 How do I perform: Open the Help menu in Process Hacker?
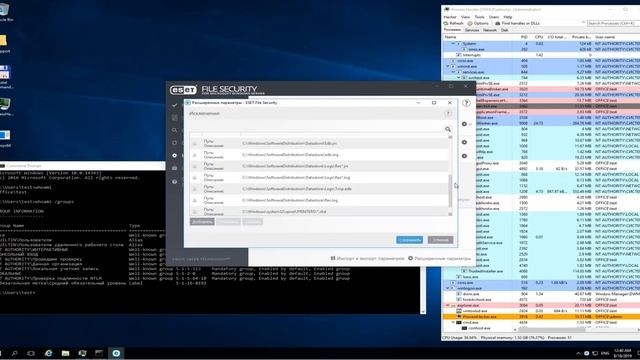coord(508,17)
